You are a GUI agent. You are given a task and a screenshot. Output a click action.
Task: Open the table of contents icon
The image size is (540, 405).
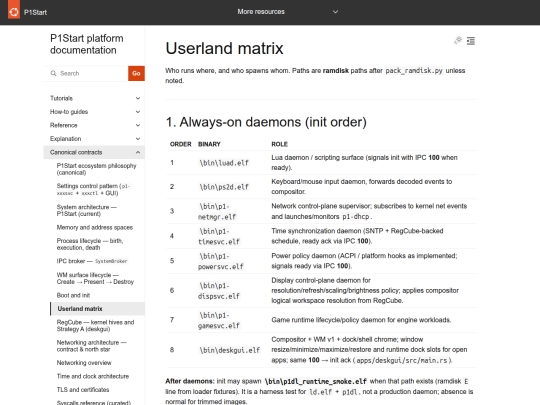coord(471,41)
